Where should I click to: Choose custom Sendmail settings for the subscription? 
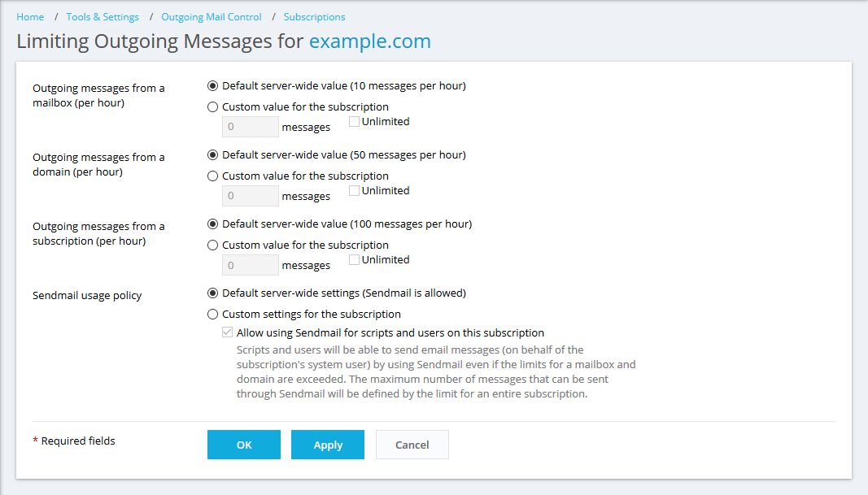[x=213, y=314]
